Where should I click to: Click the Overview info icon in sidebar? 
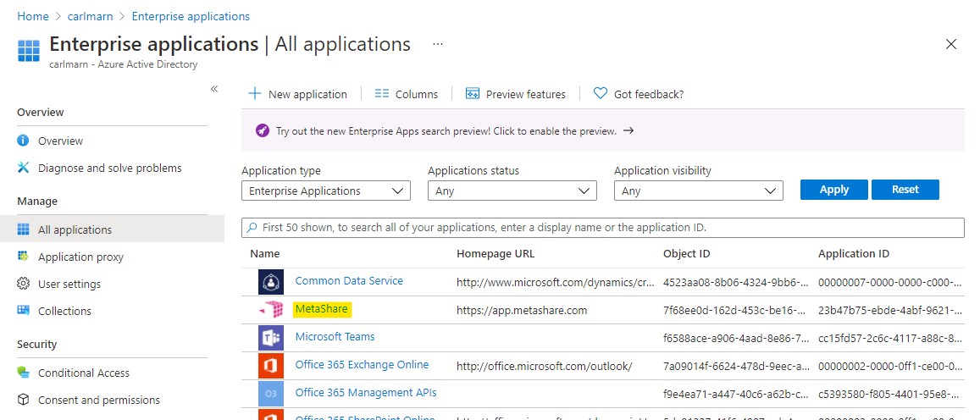tap(23, 141)
